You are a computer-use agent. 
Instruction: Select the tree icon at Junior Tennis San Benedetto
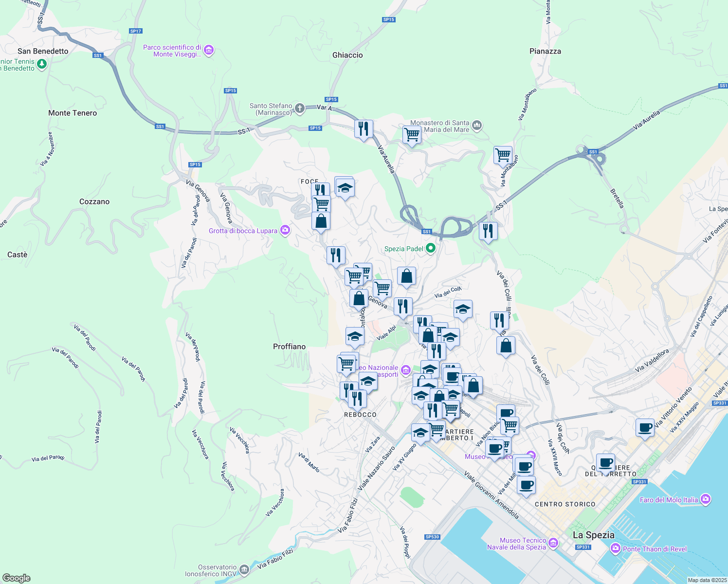[x=41, y=63]
